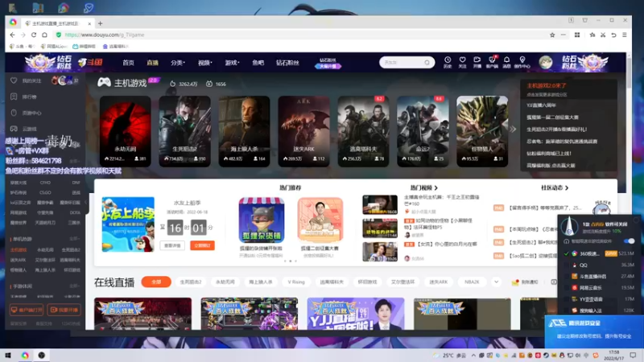Check the QQ entry in accelerator list
Image resolution: width=644 pixels, height=362 pixels.
pyautogui.click(x=567, y=265)
